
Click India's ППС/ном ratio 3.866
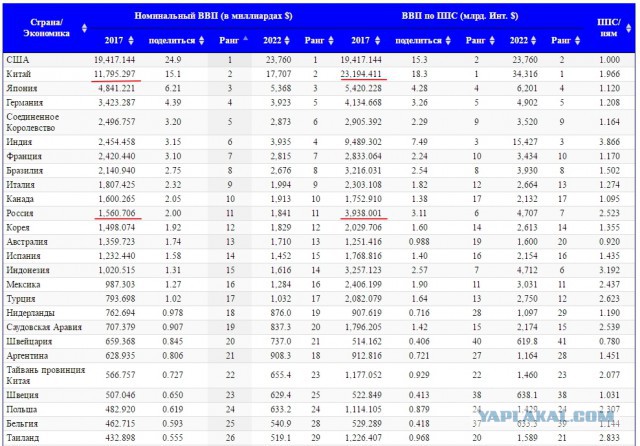(x=609, y=142)
